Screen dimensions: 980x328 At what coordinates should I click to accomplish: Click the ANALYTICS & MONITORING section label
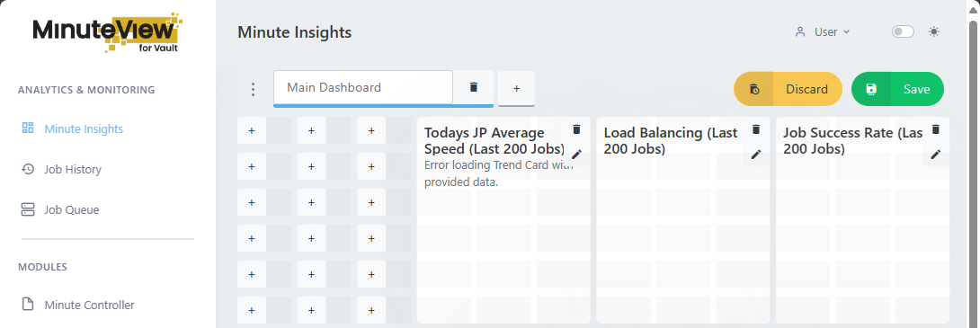pos(86,90)
